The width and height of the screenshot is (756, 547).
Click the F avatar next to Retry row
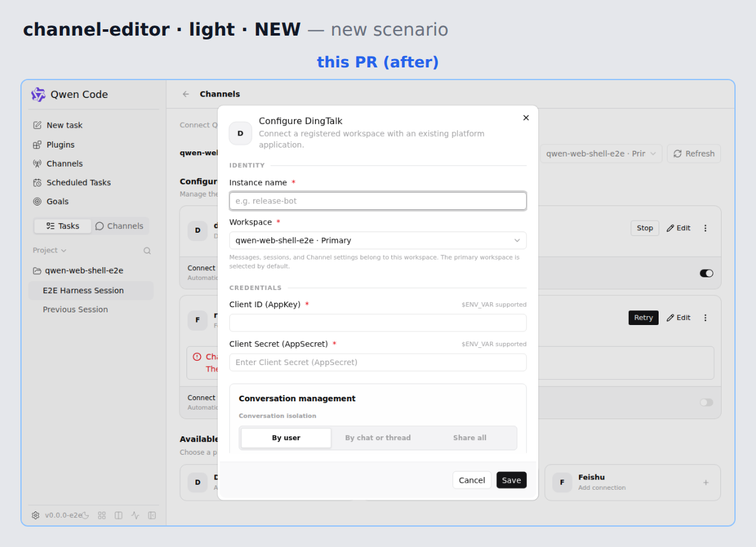(198, 320)
